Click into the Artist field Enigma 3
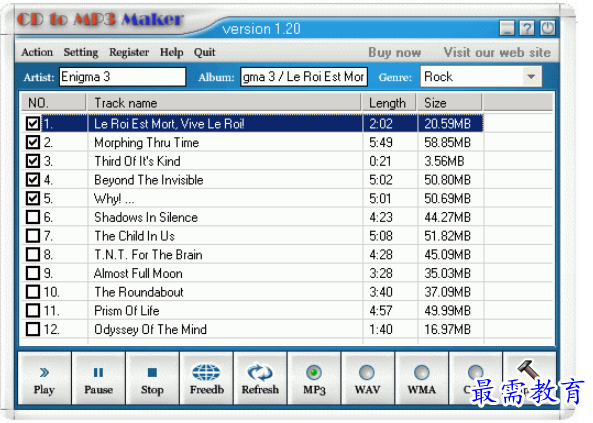Screen dimensions: 593x423 tap(123, 77)
